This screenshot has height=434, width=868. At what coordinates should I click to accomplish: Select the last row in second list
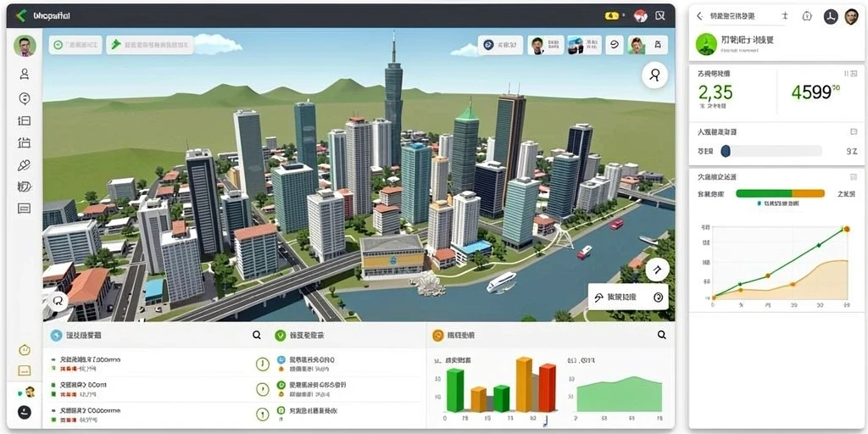coord(348,414)
